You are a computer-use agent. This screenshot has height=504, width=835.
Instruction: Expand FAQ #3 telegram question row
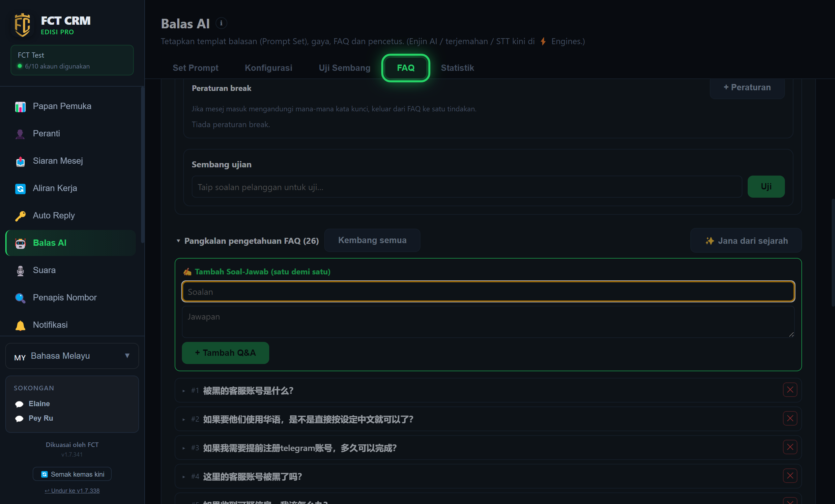point(488,448)
